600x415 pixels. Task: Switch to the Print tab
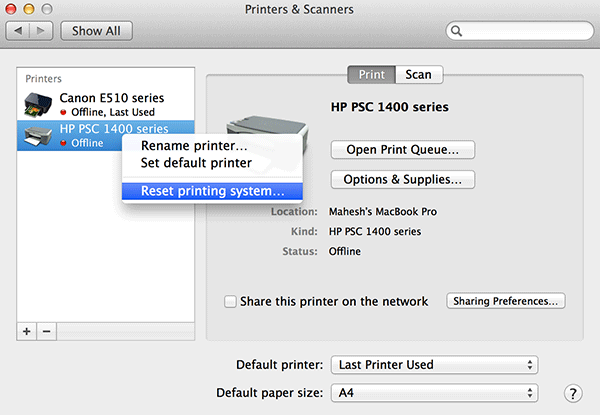(371, 74)
